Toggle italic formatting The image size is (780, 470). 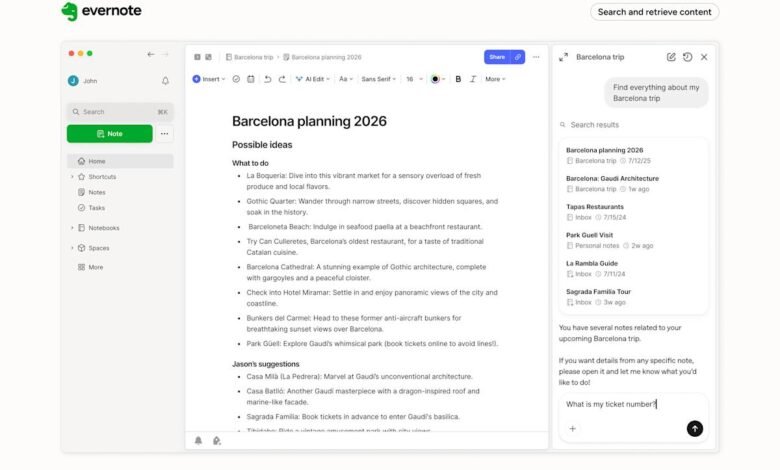(472, 79)
